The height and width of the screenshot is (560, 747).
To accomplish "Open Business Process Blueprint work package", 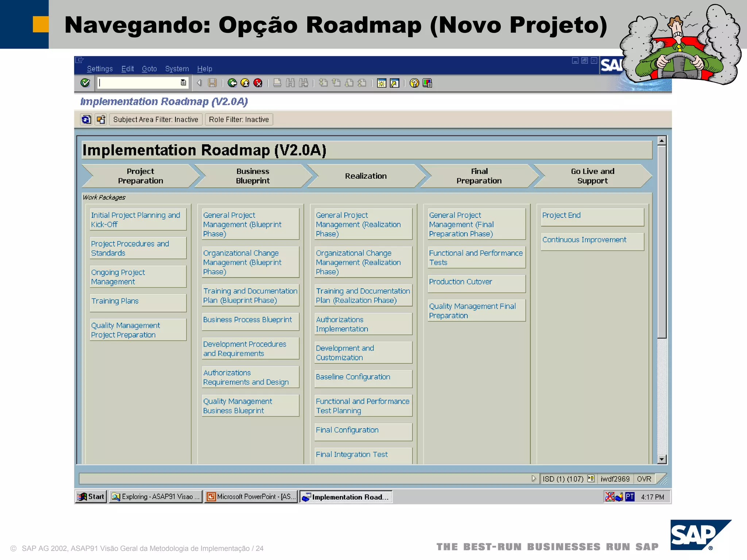I will tap(251, 321).
